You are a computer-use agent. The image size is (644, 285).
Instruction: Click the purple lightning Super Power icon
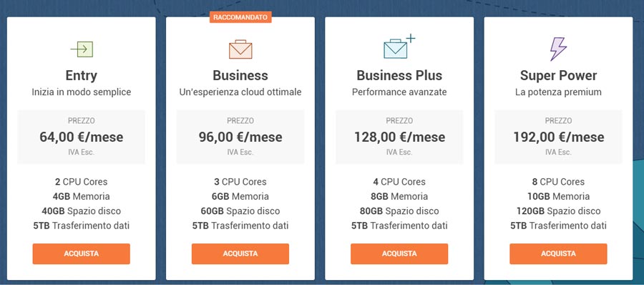558,49
